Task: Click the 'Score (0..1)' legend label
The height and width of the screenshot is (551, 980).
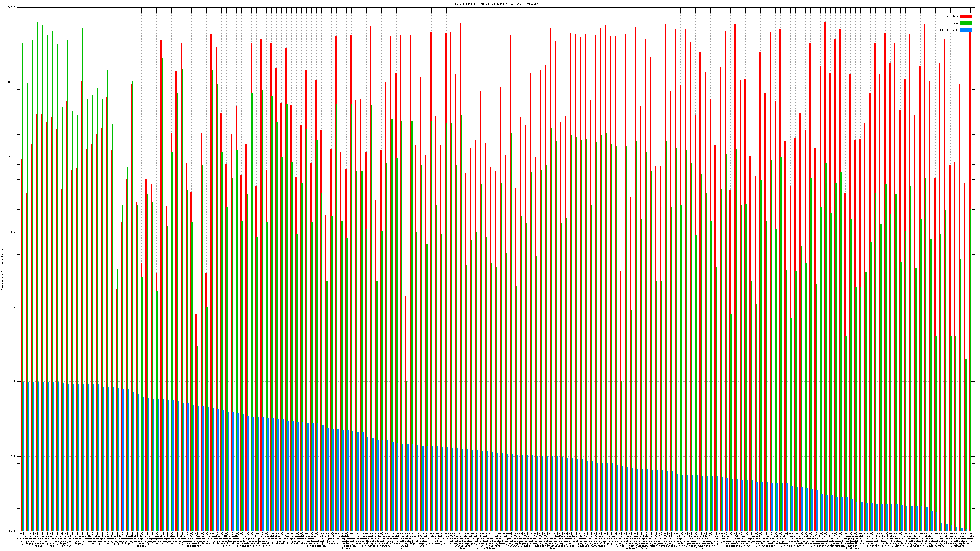Action: click(x=949, y=30)
